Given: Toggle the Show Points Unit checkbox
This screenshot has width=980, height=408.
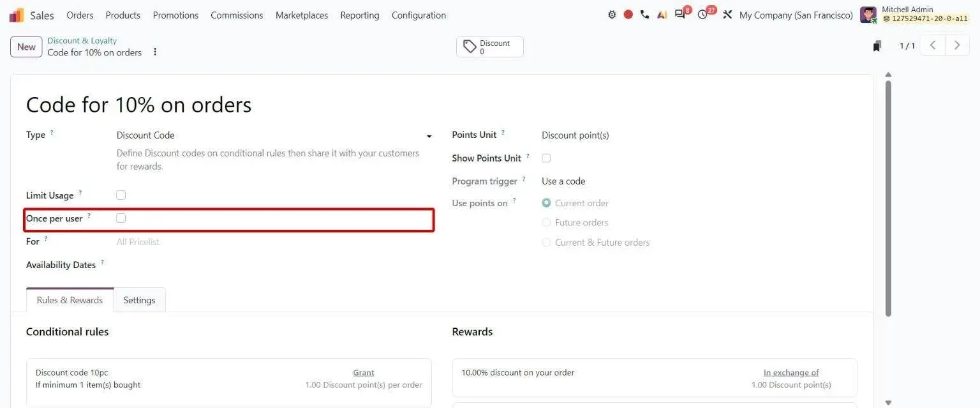Looking at the screenshot, I should (546, 158).
